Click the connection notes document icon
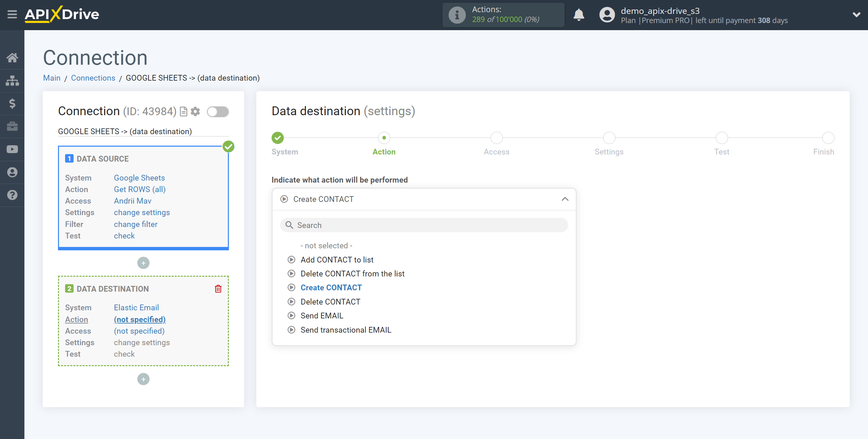Viewport: 868px width, 439px height. pyautogui.click(x=183, y=111)
